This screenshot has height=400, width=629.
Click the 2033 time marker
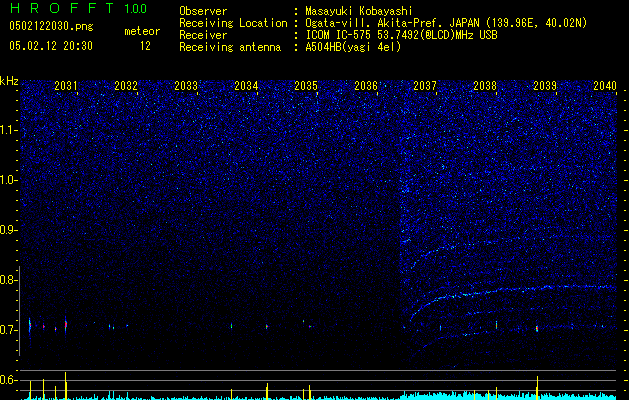pos(186,86)
